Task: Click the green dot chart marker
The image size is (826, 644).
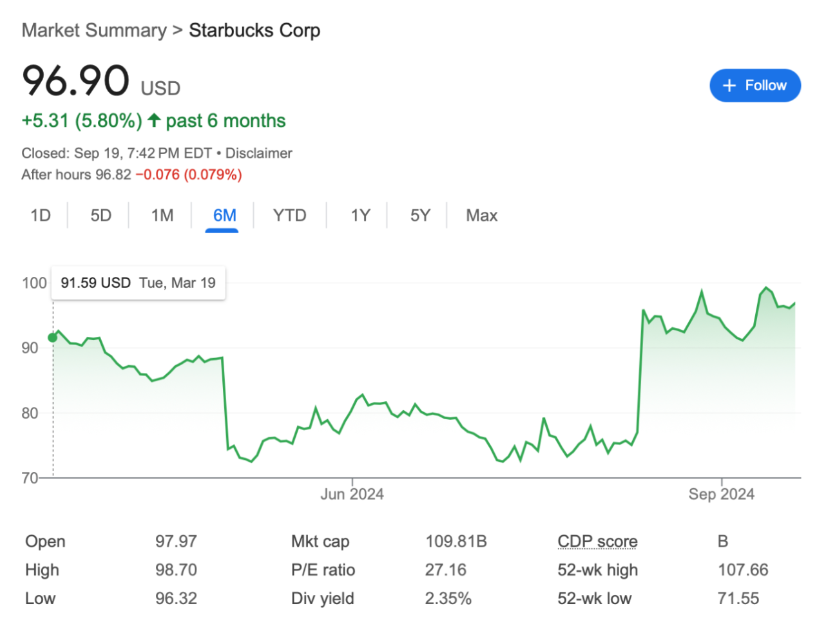Action: pyautogui.click(x=53, y=337)
